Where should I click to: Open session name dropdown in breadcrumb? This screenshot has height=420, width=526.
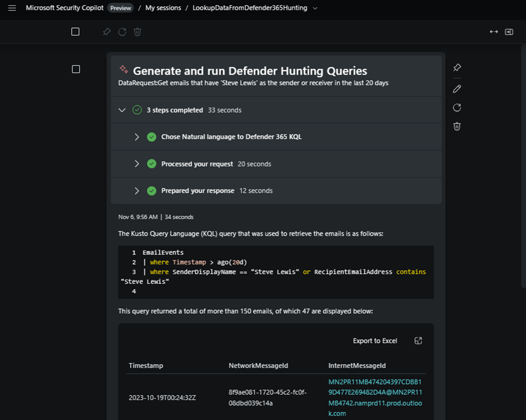coord(315,8)
